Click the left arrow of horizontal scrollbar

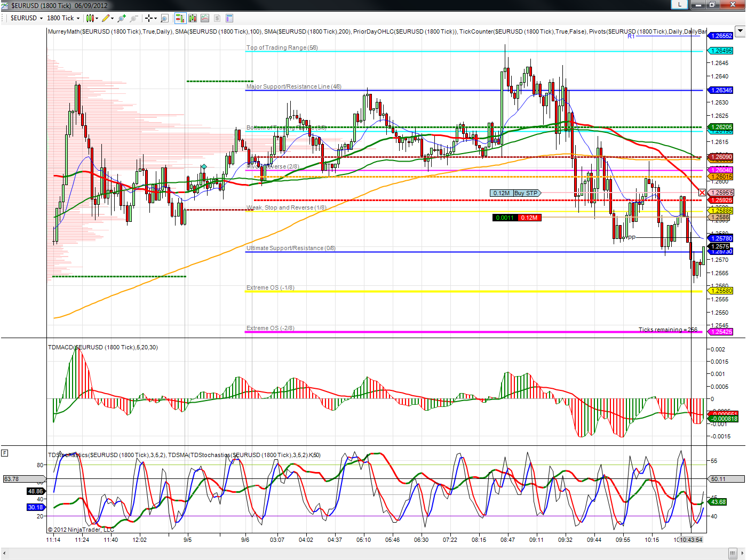click(x=4, y=554)
